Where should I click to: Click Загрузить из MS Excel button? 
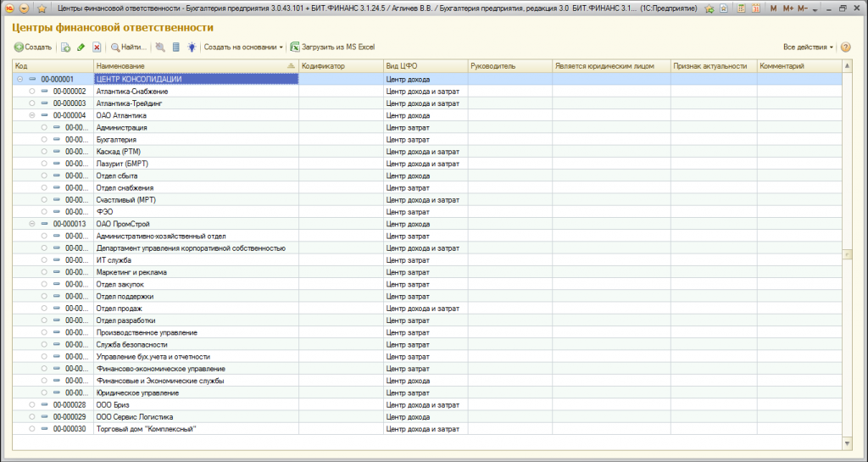[333, 47]
